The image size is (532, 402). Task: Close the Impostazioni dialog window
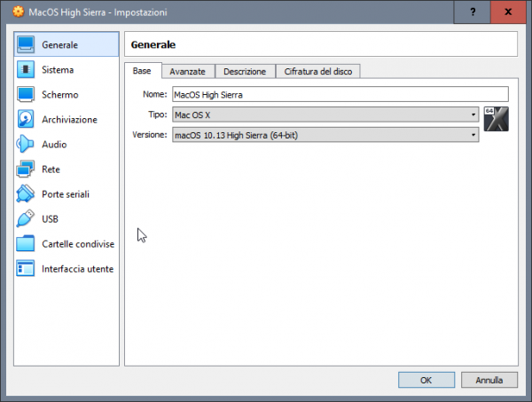tap(508, 12)
